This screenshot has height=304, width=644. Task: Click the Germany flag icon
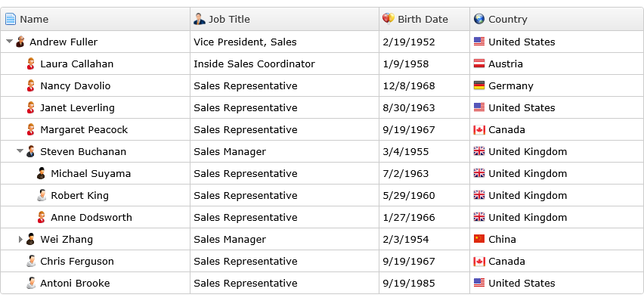click(479, 85)
